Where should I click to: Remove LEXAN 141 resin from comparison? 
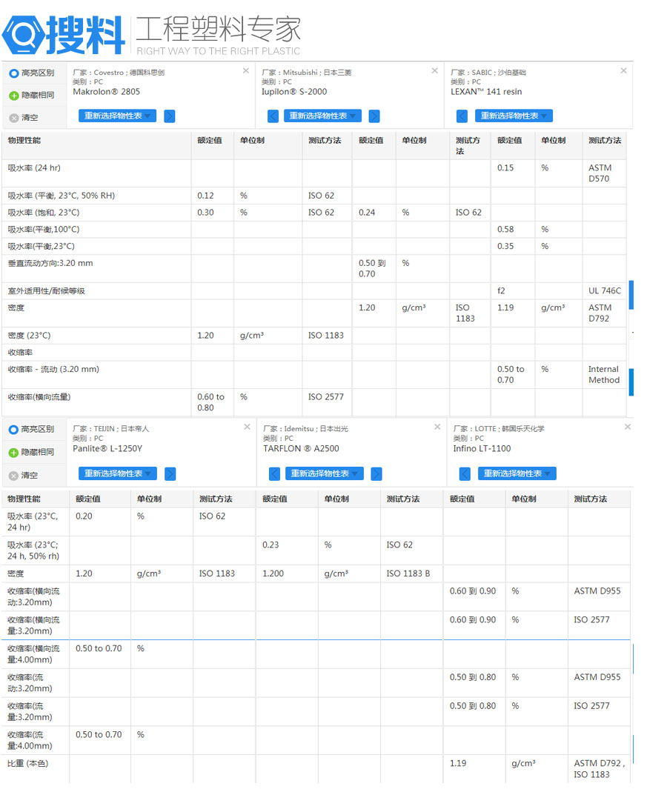click(x=623, y=71)
